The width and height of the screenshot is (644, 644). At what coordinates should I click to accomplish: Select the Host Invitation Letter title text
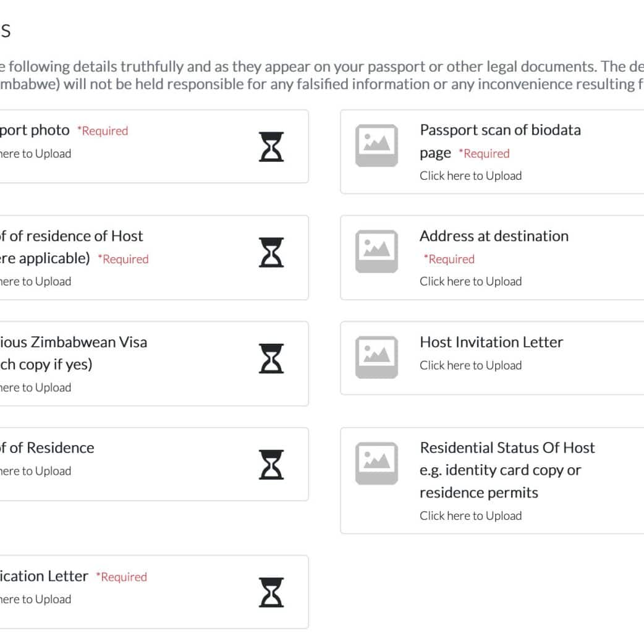(x=491, y=342)
